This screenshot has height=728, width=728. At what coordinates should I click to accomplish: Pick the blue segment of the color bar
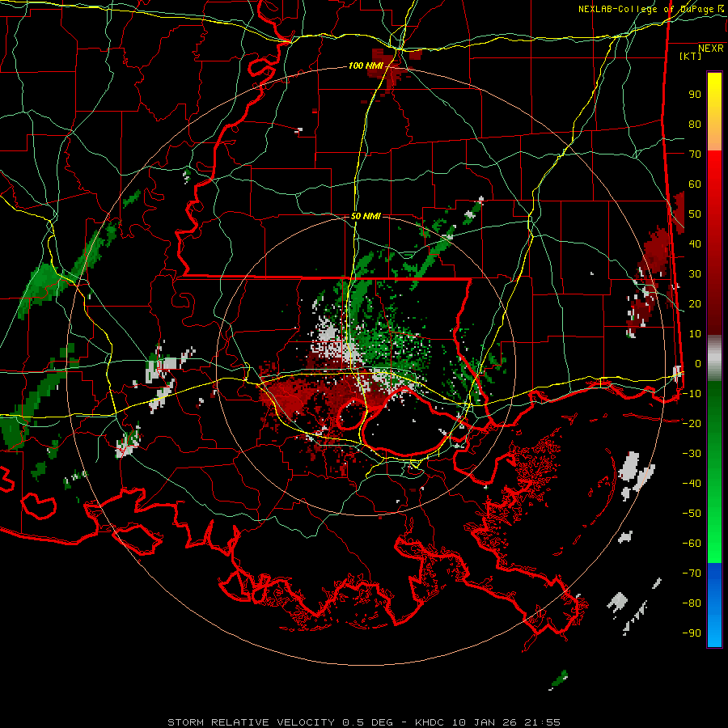click(714, 605)
